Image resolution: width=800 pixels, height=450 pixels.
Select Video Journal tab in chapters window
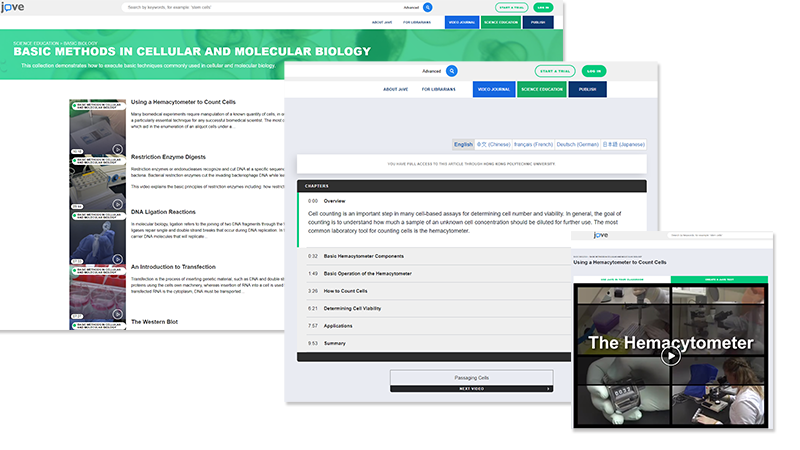pos(494,89)
